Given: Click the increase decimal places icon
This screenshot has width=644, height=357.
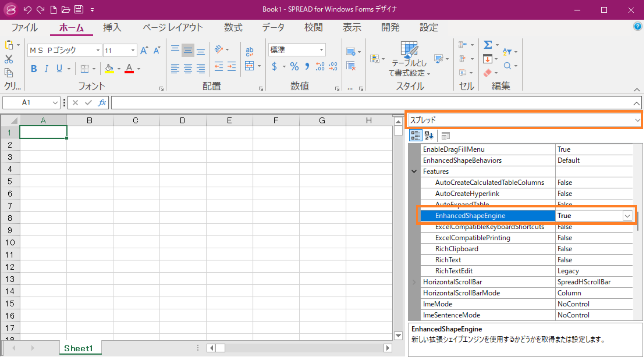Looking at the screenshot, I should [320, 66].
